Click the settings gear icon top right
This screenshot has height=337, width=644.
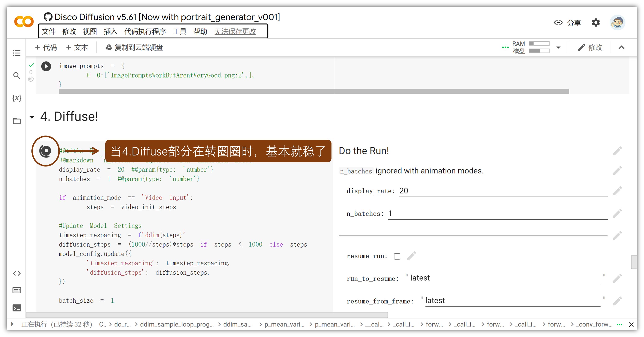[x=596, y=23]
